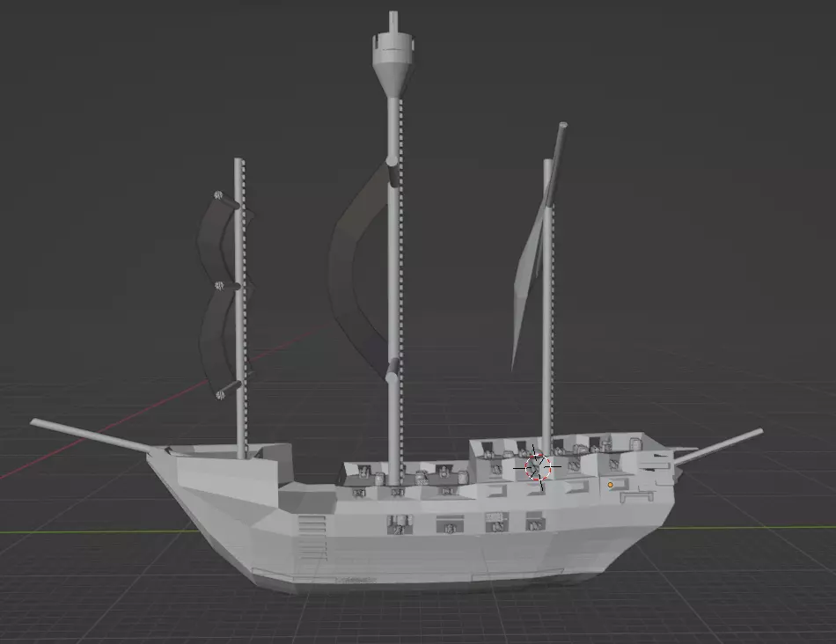This screenshot has height=644, width=836.
Task: Click the orange origin dot on the hull
Action: pos(611,485)
